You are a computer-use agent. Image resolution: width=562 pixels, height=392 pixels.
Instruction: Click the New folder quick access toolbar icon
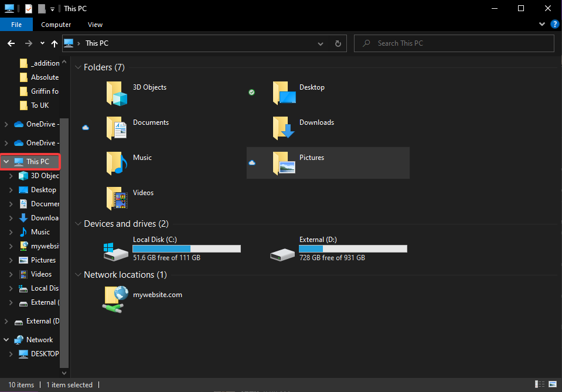pyautogui.click(x=42, y=9)
